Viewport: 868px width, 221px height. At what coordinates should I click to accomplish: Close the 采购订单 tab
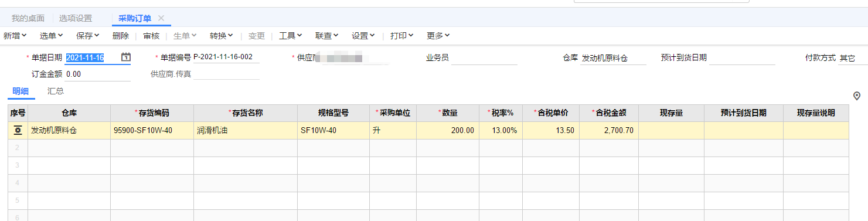click(x=161, y=18)
